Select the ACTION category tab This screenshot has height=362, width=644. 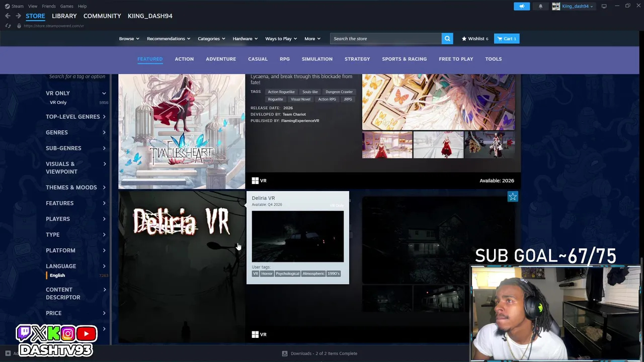pos(184,59)
